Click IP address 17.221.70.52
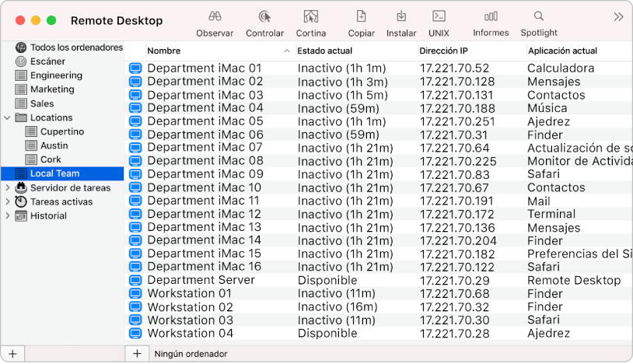This screenshot has width=633, height=364. [454, 68]
